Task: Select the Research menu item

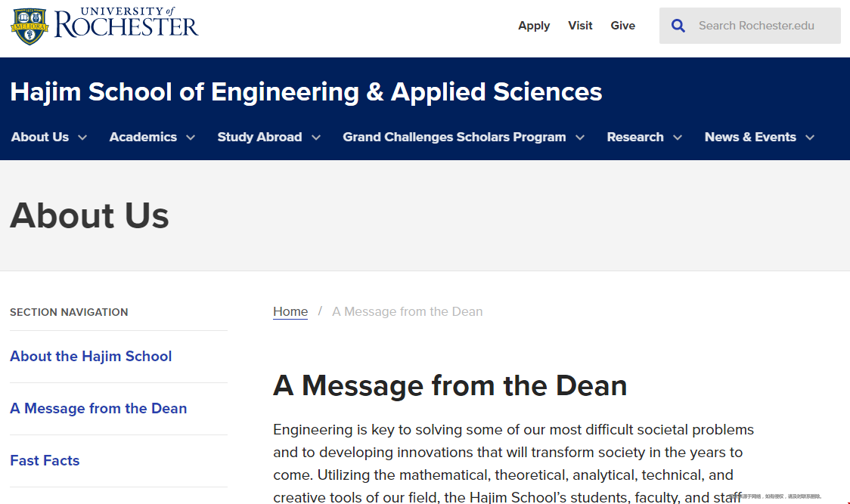Action: 634,137
